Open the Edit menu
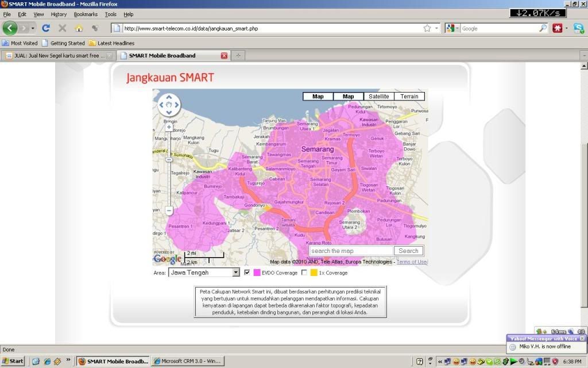This screenshot has height=368, width=588. [22, 14]
